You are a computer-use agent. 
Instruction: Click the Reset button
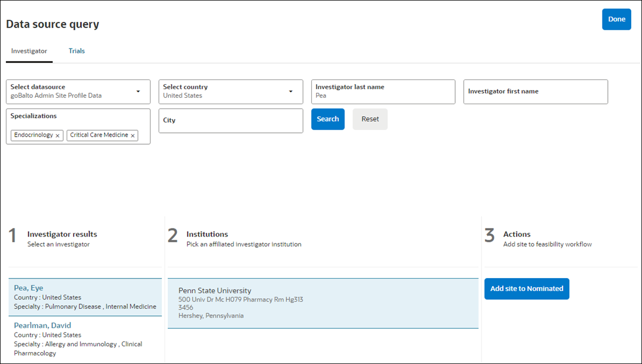370,119
